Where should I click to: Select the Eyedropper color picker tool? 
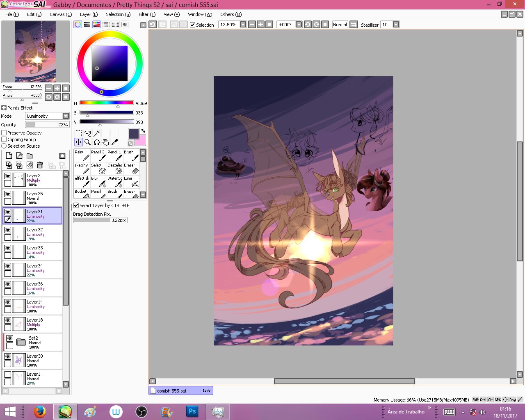tap(115, 142)
